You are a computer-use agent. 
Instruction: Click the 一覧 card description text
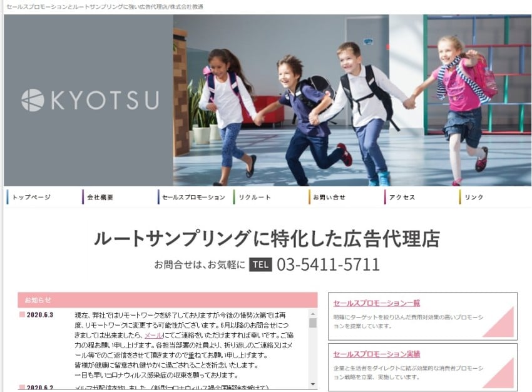coord(408,322)
